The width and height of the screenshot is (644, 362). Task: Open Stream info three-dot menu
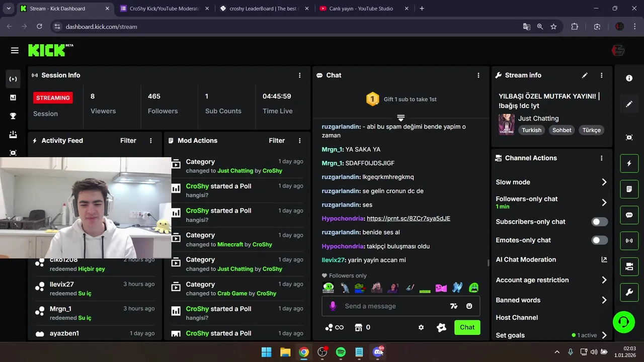[x=601, y=75]
